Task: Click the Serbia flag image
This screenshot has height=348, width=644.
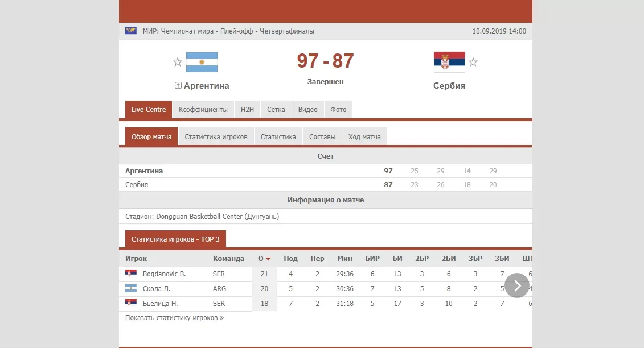Action: point(449,62)
